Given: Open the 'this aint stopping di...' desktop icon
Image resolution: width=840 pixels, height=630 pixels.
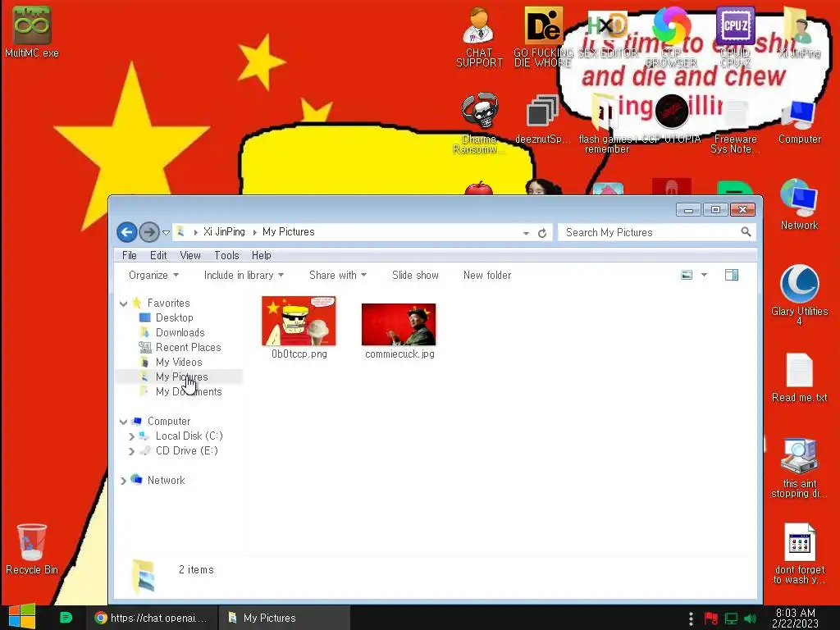Looking at the screenshot, I should coord(799,468).
